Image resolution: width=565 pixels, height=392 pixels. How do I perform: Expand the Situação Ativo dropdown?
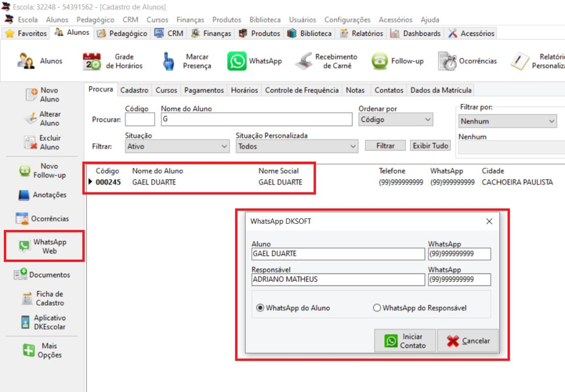(177, 147)
